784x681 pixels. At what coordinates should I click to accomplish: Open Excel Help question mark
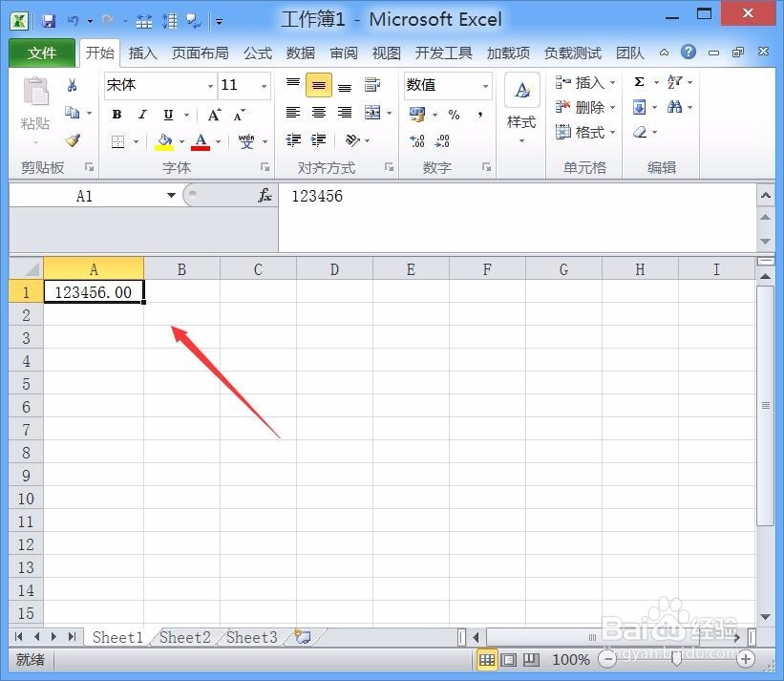point(689,52)
